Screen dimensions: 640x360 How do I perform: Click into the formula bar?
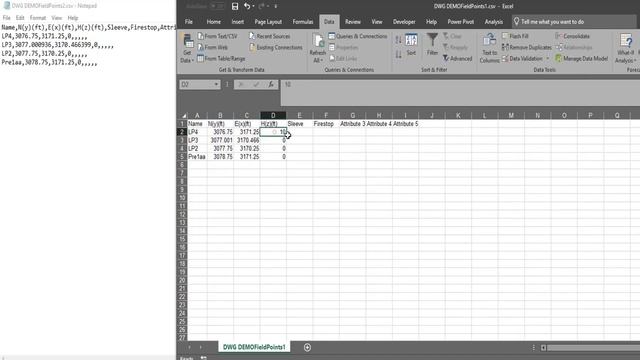click(460, 93)
